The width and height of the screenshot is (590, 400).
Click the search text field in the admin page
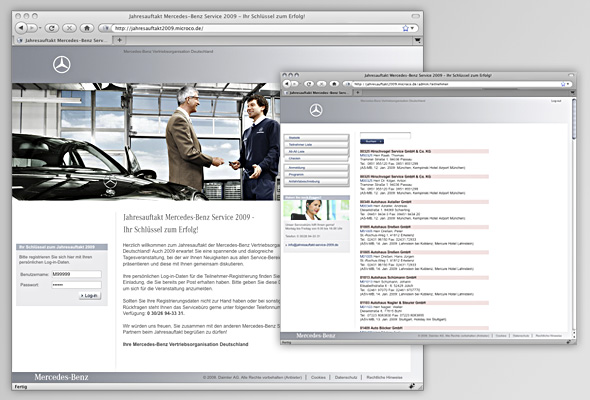385,135
